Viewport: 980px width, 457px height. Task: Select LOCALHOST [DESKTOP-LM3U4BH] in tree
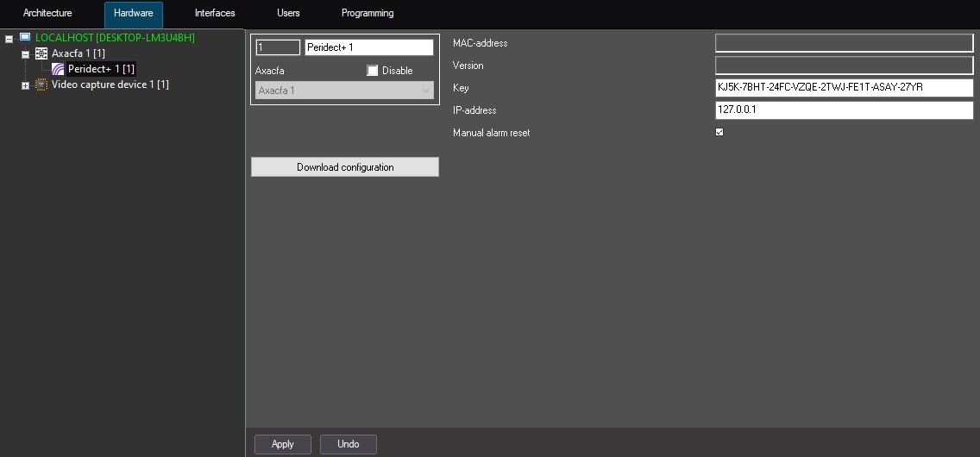(x=115, y=38)
